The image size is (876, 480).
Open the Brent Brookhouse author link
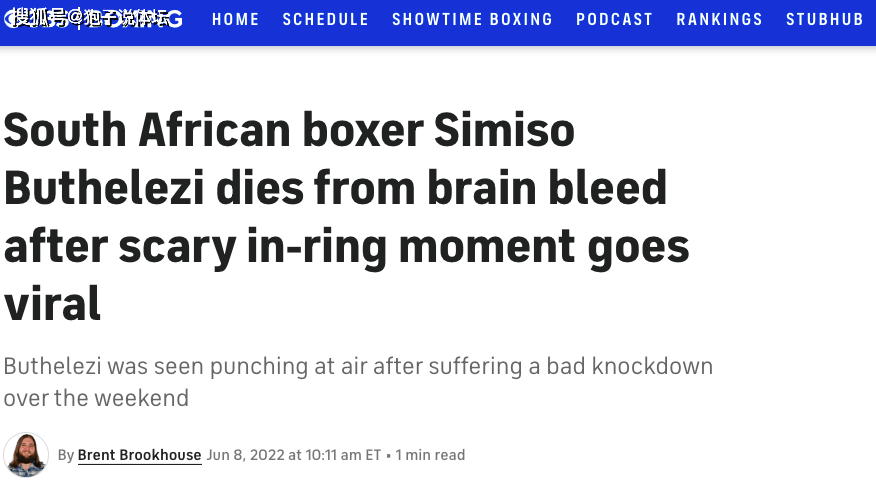coord(139,455)
